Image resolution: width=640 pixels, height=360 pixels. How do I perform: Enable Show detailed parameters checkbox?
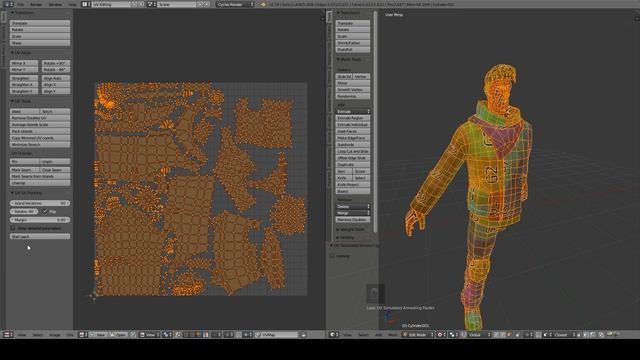click(x=13, y=228)
